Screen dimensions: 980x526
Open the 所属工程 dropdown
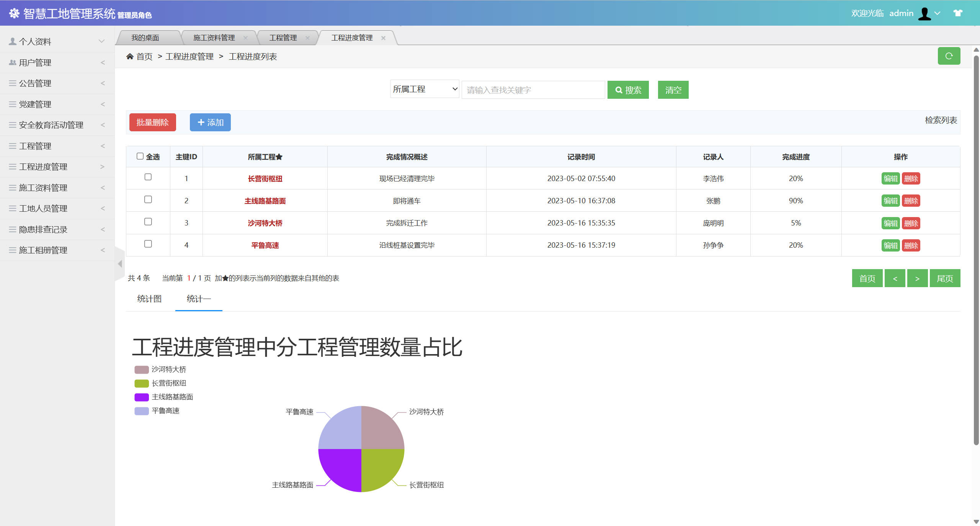pyautogui.click(x=424, y=89)
